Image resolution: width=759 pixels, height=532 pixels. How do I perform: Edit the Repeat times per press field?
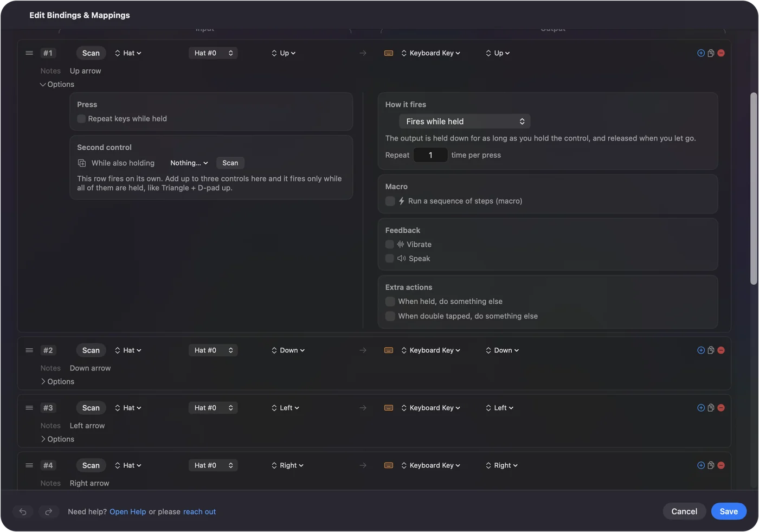click(430, 155)
